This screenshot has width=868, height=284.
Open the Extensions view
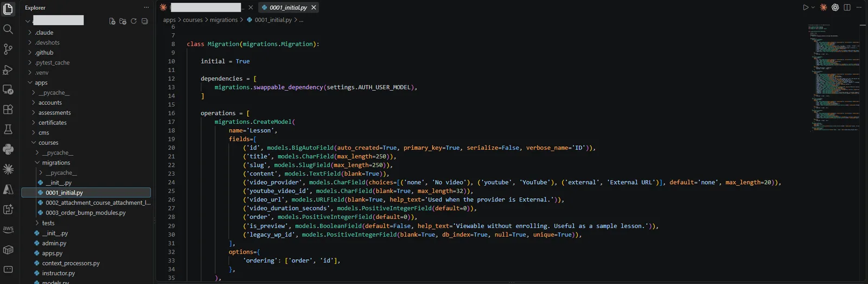8,109
